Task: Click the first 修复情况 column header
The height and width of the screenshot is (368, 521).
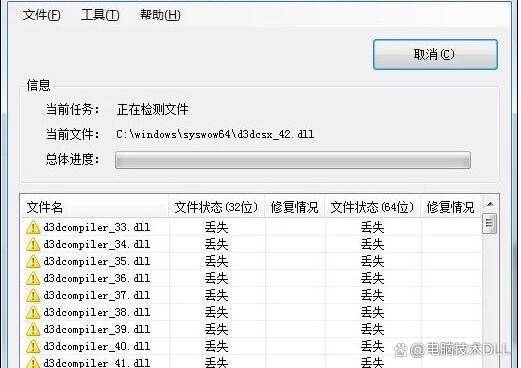Action: pyautogui.click(x=295, y=207)
